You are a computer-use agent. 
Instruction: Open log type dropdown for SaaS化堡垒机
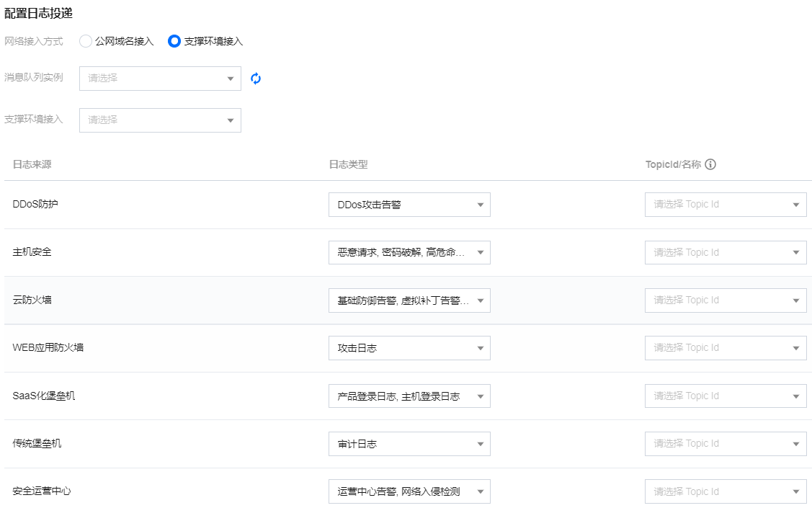click(409, 396)
